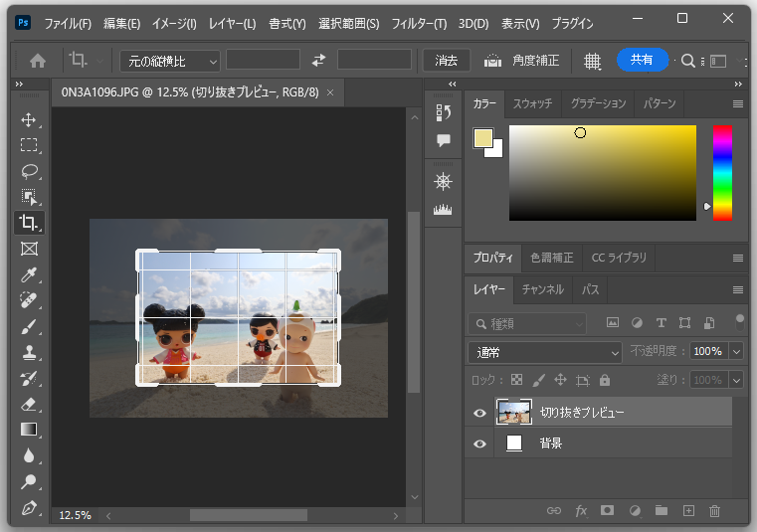This screenshot has width=757, height=532.
Task: Toggle lock all
Action: [605, 380]
